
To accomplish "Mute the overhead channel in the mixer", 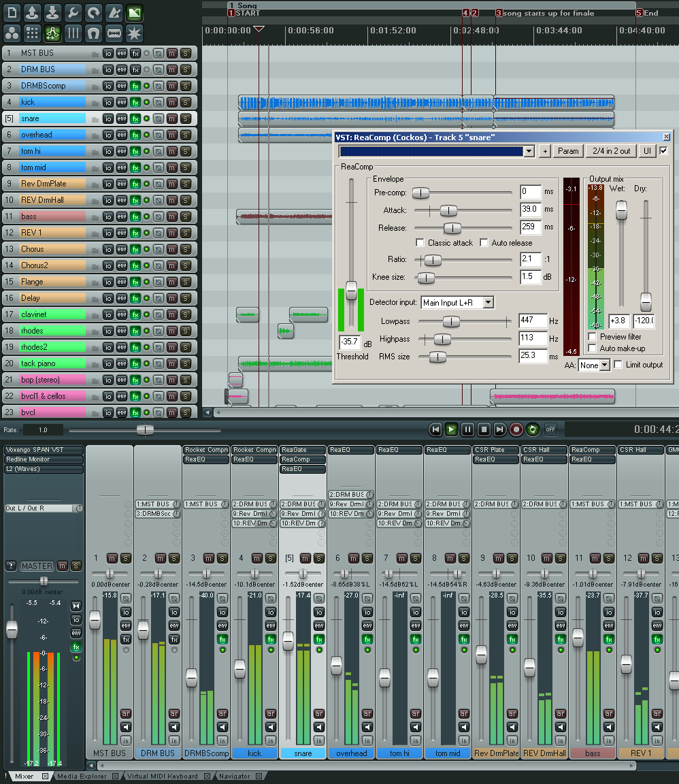I will click(x=354, y=558).
